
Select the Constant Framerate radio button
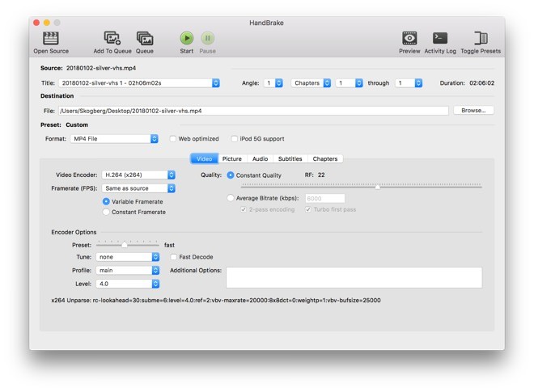point(106,212)
